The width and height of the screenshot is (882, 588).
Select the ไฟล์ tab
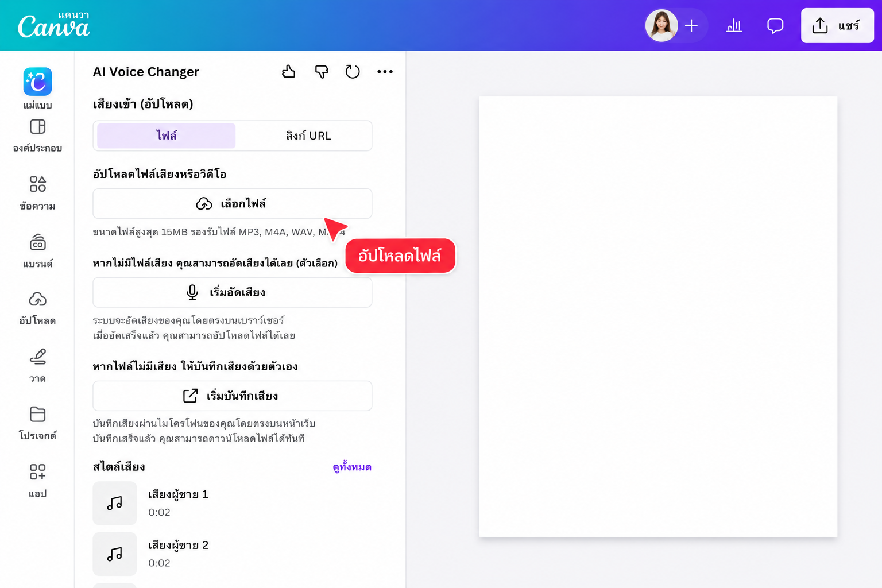167,136
